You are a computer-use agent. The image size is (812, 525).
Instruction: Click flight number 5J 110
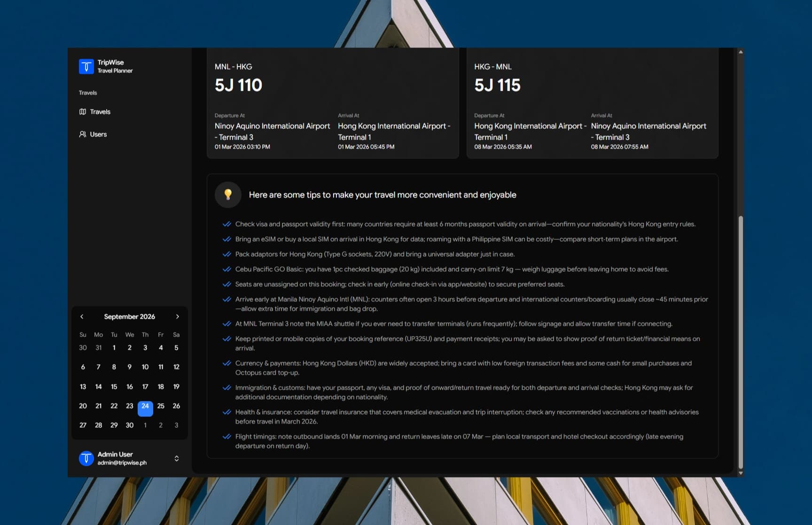tap(239, 85)
